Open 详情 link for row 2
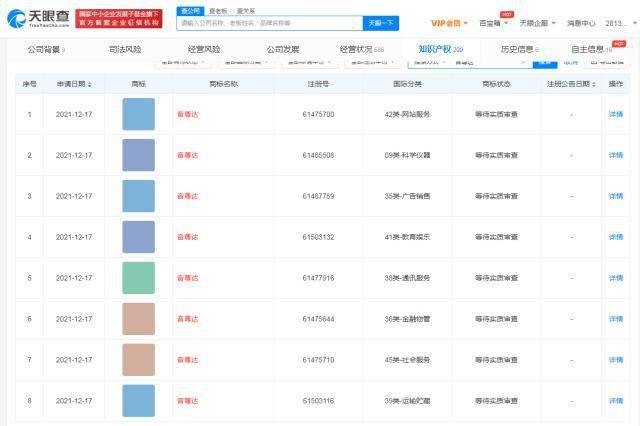Screen dimensions: 640x426 coord(616,155)
